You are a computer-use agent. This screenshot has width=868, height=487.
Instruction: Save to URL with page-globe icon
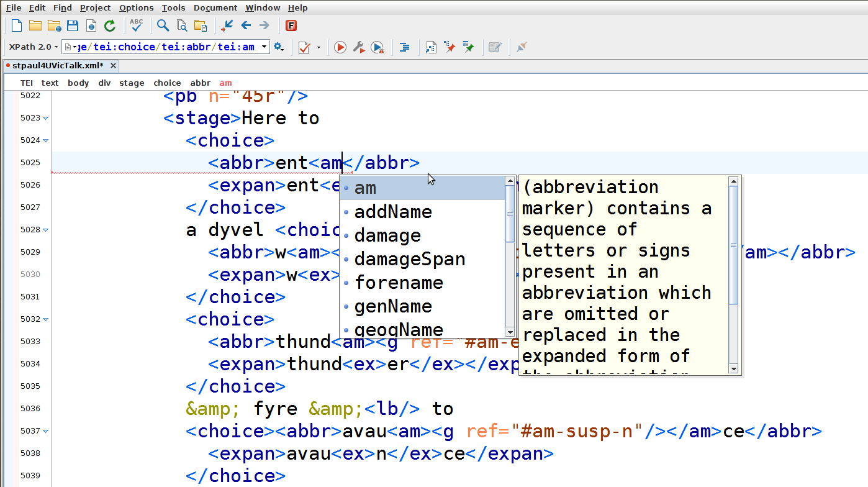[x=91, y=25]
